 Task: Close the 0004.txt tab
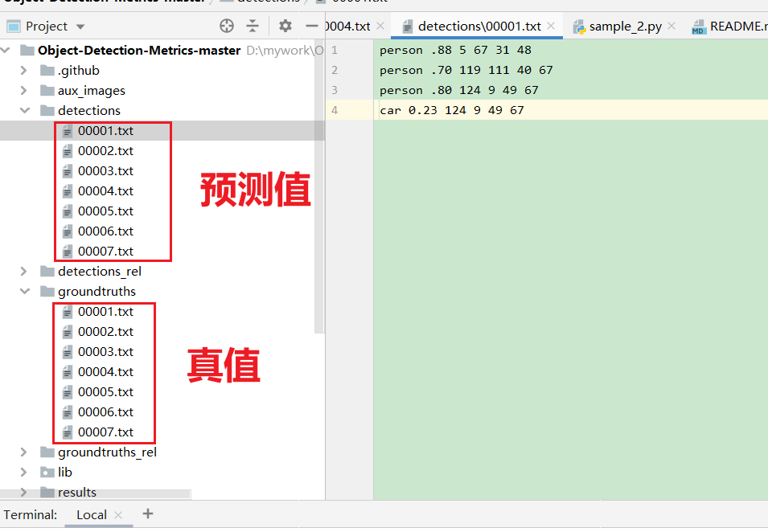[380, 26]
